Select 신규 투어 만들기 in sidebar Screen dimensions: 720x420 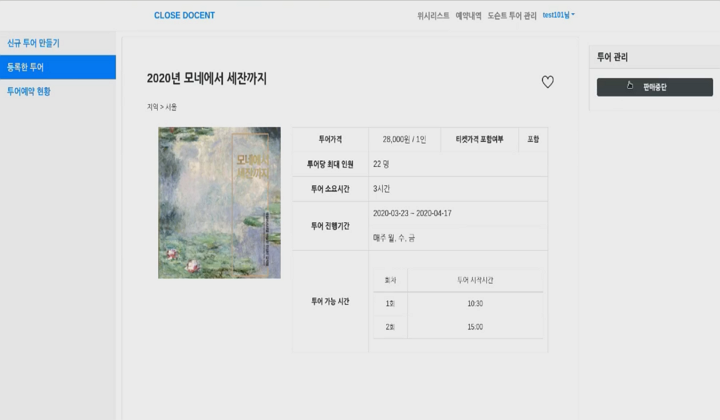pyautogui.click(x=33, y=43)
